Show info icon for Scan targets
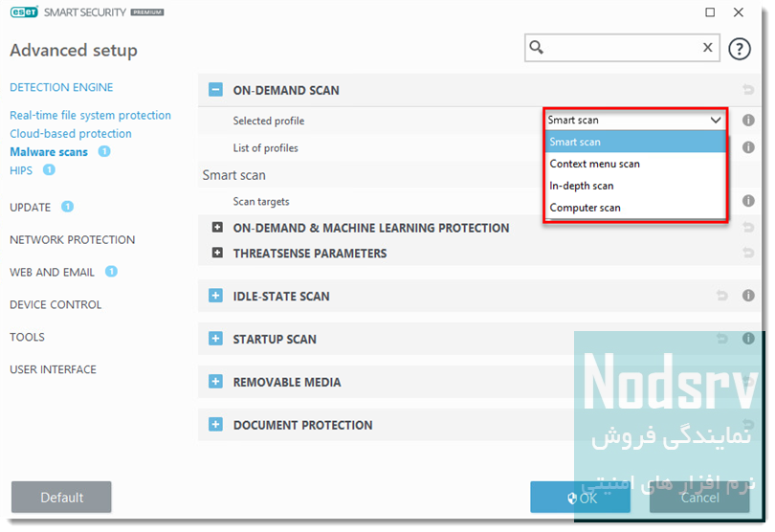Viewport: 775px width, 532px height. pyautogui.click(x=748, y=201)
